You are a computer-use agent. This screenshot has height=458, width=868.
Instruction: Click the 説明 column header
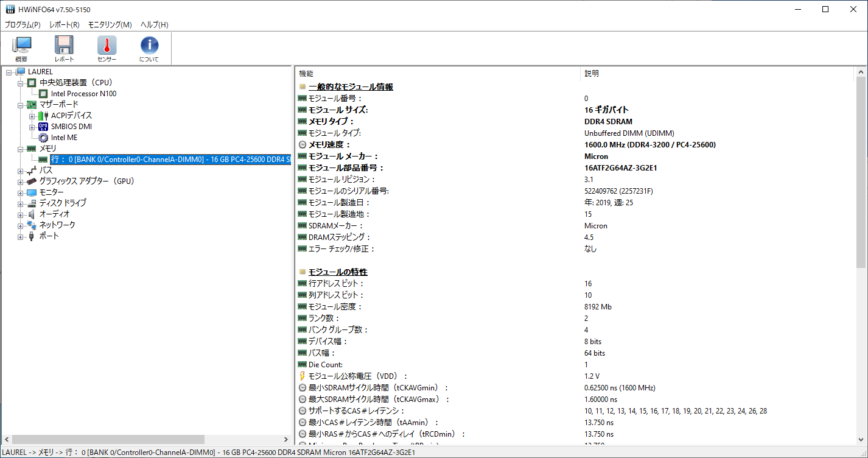718,73
